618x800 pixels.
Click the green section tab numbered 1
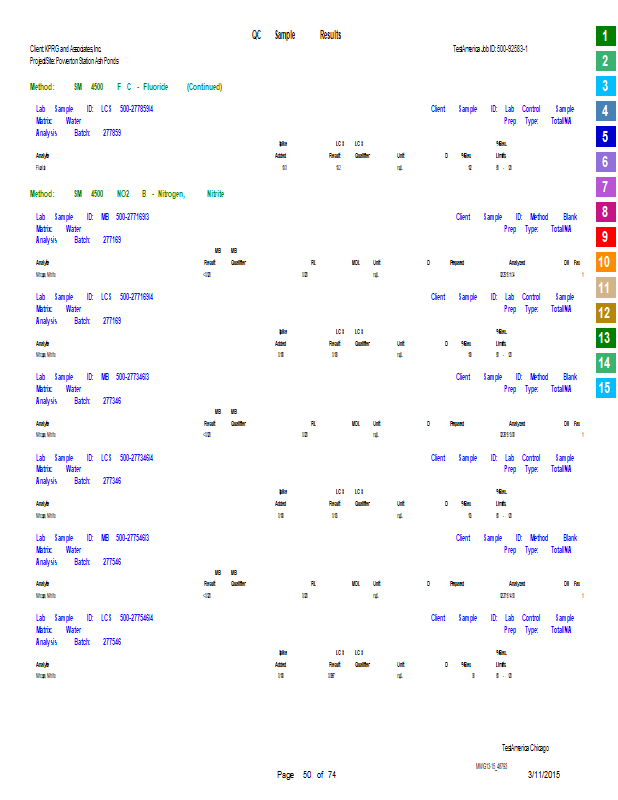click(x=604, y=36)
